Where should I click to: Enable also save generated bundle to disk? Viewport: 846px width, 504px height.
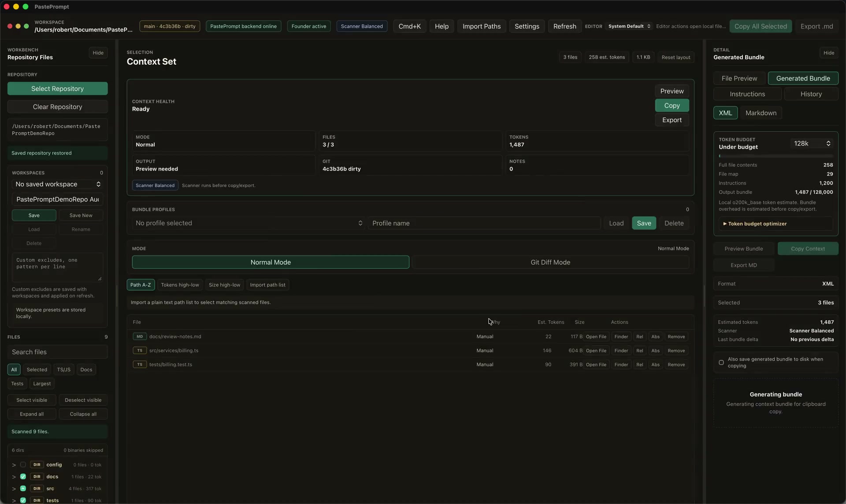[721, 363]
